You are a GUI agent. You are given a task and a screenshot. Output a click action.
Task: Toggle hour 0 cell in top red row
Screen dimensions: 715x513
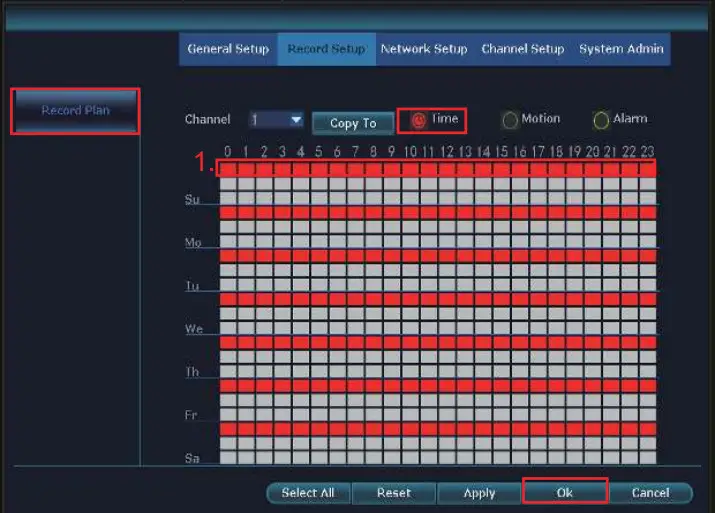228,170
